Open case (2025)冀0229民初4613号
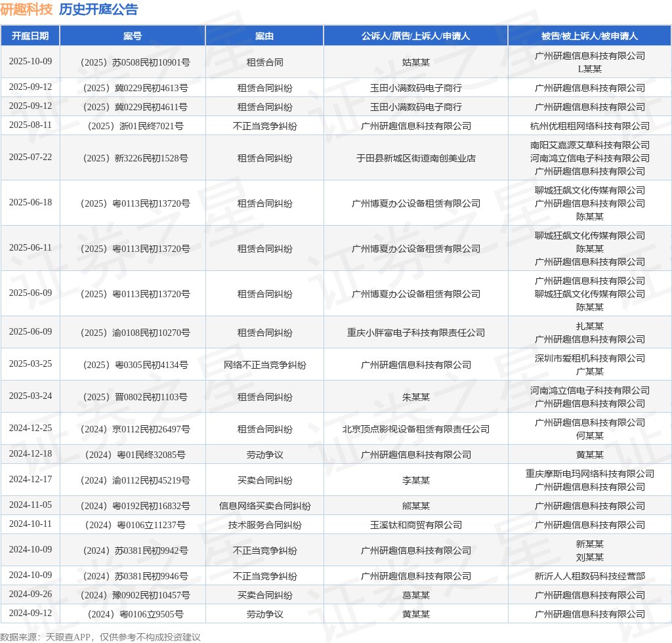Viewport: 672px width, 643px height. [x=135, y=88]
